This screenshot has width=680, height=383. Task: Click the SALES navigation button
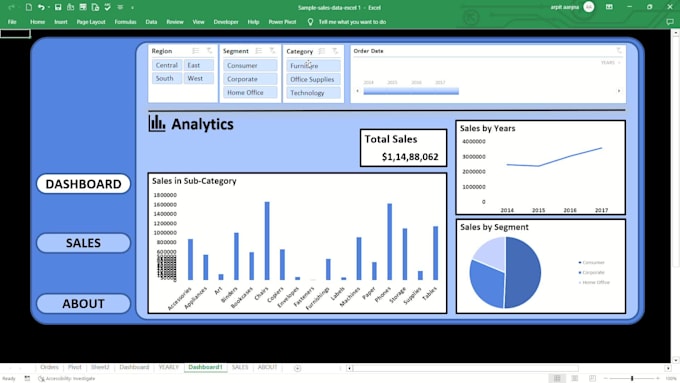[x=83, y=243]
